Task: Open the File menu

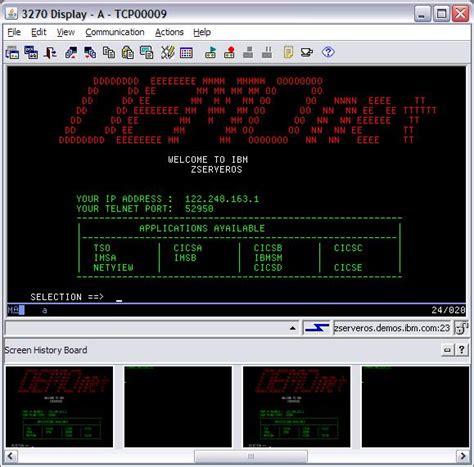Action: pyautogui.click(x=14, y=32)
